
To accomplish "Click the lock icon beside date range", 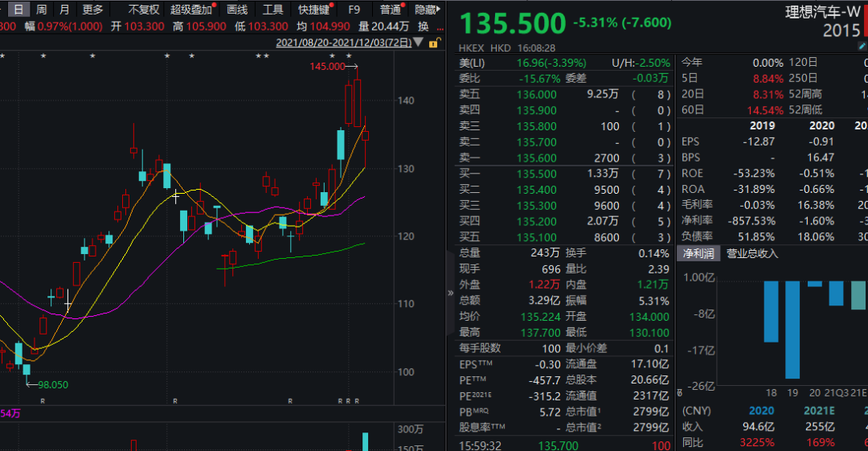I will [x=435, y=43].
